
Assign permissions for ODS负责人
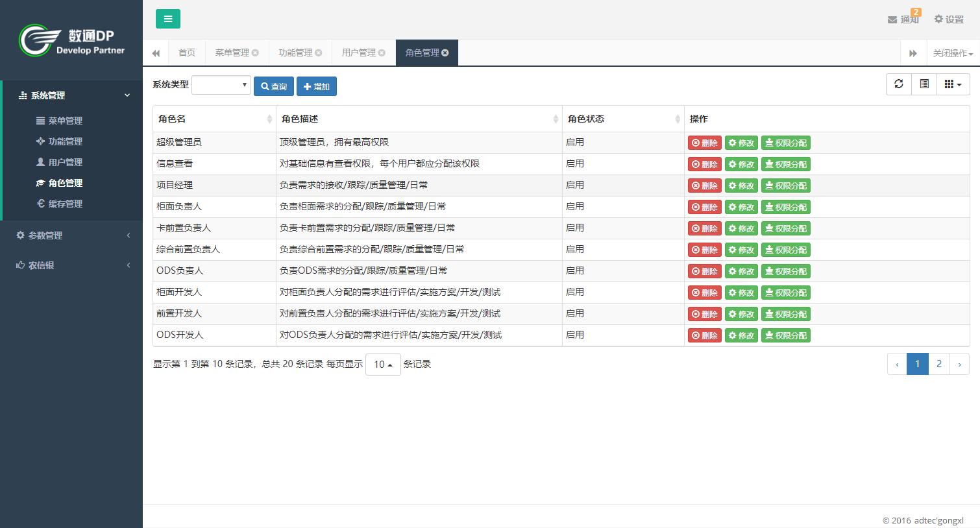pyautogui.click(x=786, y=271)
